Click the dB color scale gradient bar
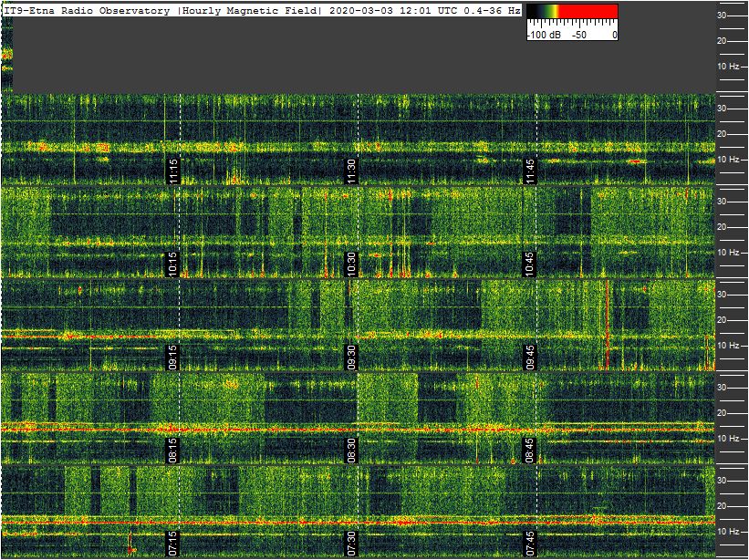This screenshot has width=749, height=560. click(572, 12)
